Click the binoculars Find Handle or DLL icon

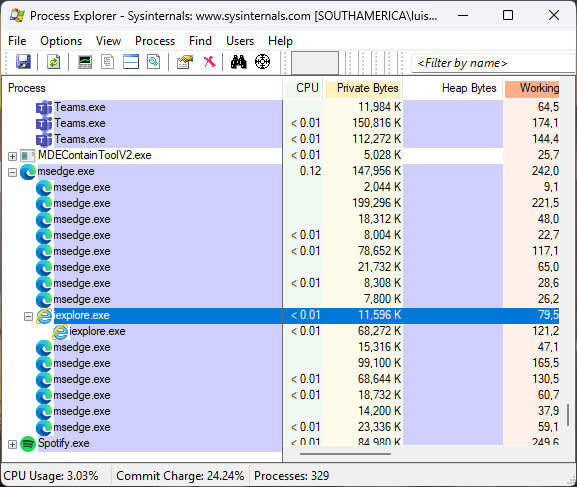pyautogui.click(x=238, y=62)
